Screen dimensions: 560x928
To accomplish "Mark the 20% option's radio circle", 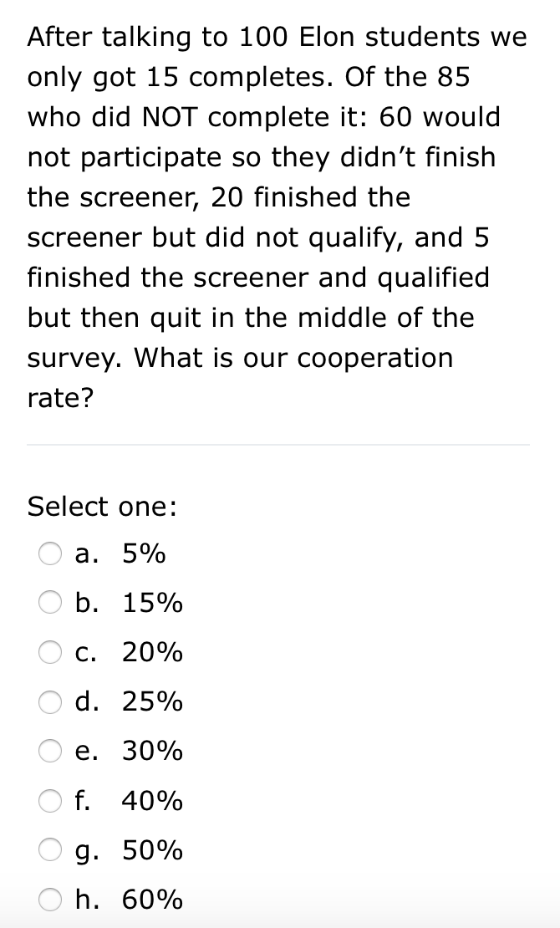I will pos(51,652).
